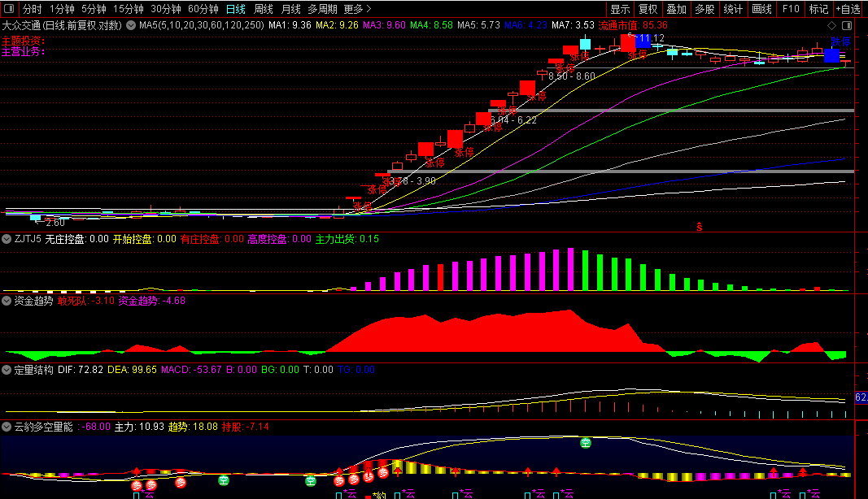Viewport: 868px width, 499px height.
Task: Click the 大众交通 stock title
Action: coord(21,25)
